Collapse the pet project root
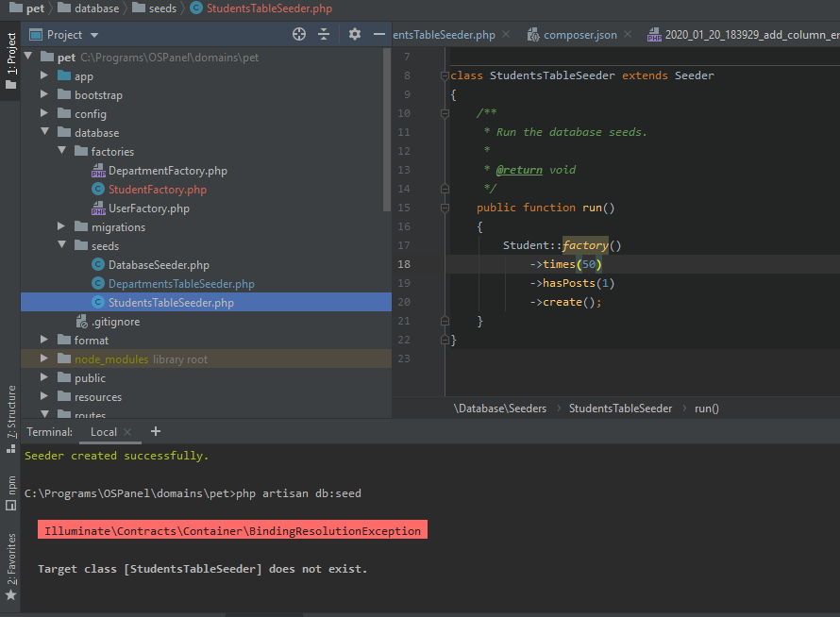840x617 pixels. click(x=28, y=57)
